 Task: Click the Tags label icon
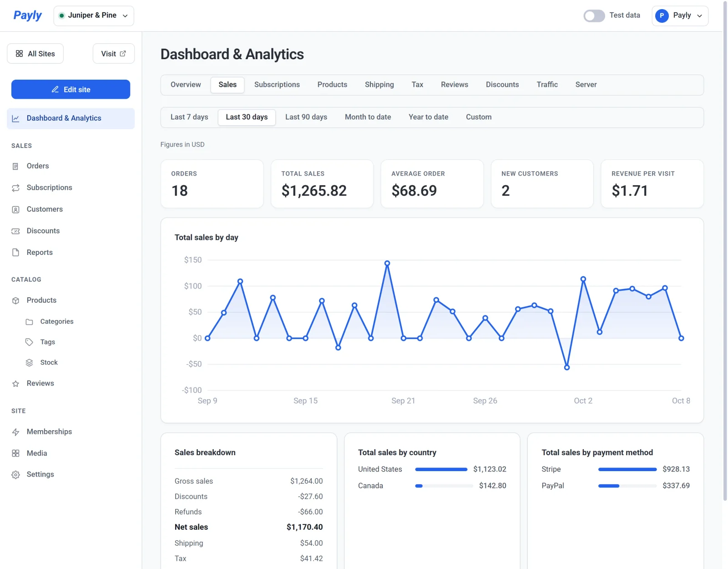point(29,342)
